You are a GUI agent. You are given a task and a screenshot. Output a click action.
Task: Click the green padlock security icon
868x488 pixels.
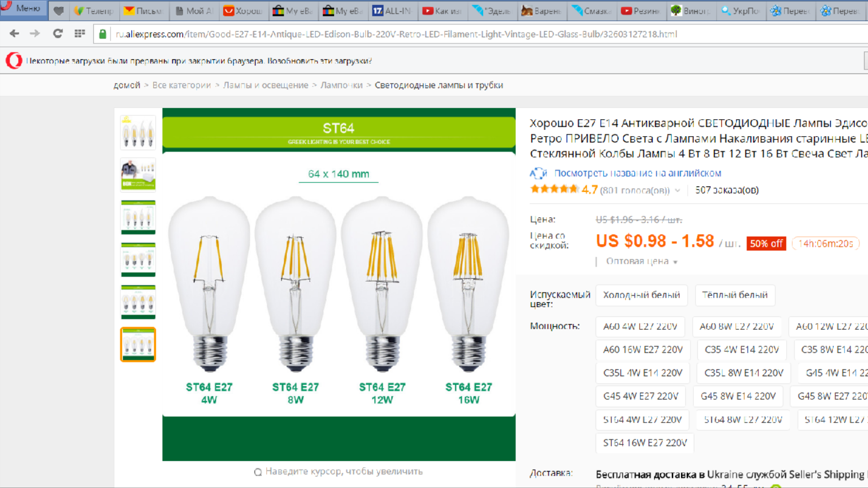pos(103,34)
